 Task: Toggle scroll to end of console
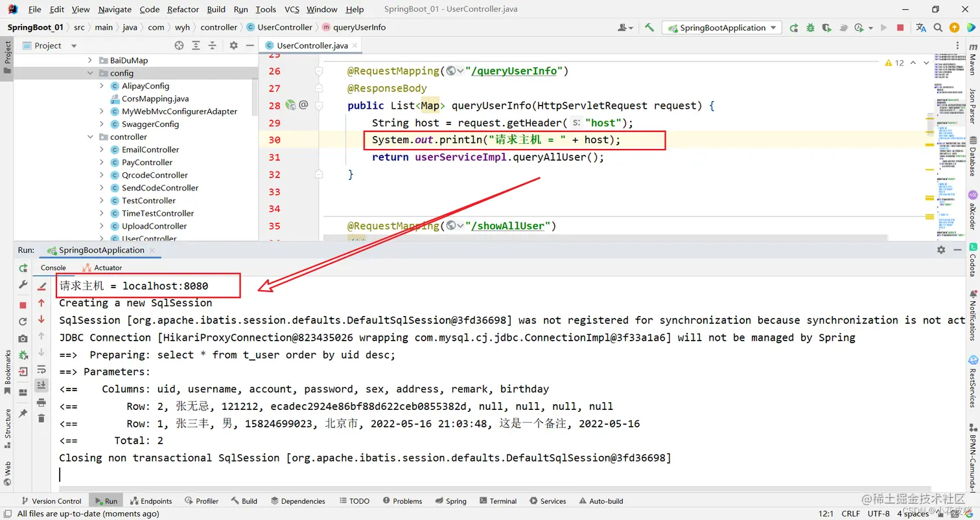41,385
